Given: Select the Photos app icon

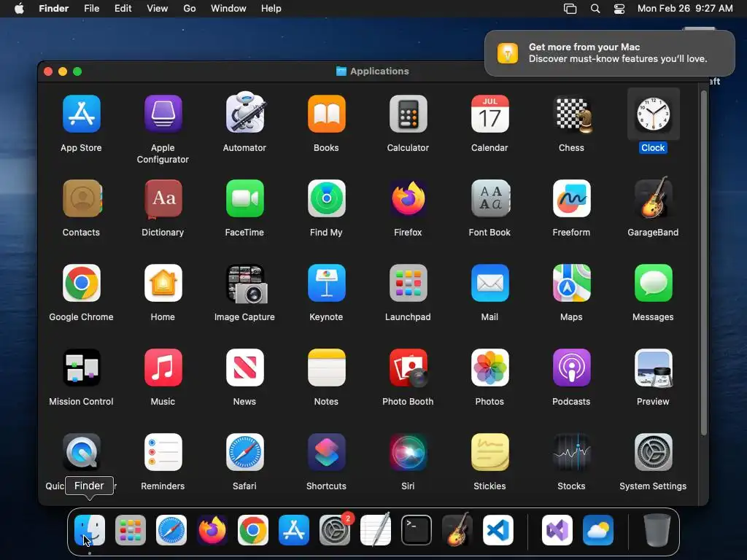Looking at the screenshot, I should tap(489, 367).
